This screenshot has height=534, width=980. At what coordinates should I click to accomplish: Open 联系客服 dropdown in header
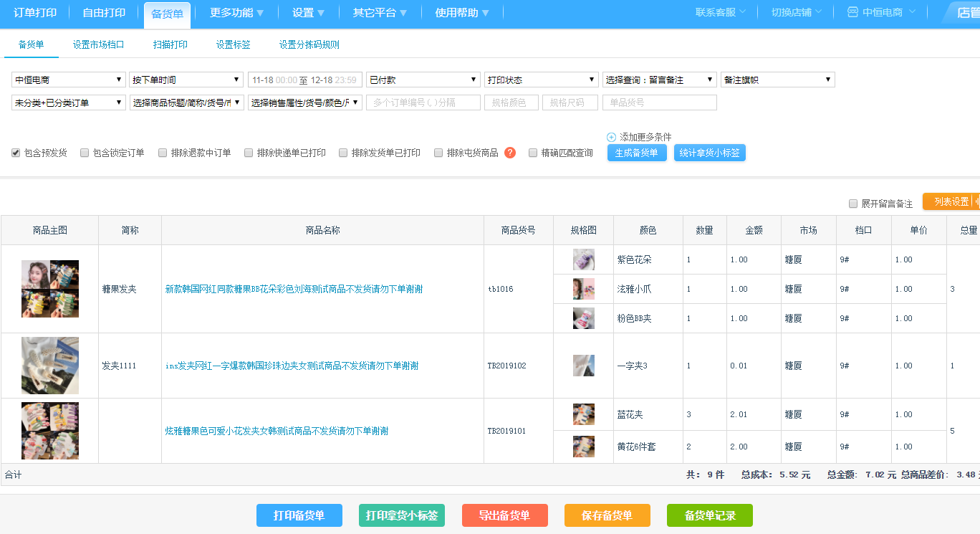(x=721, y=12)
